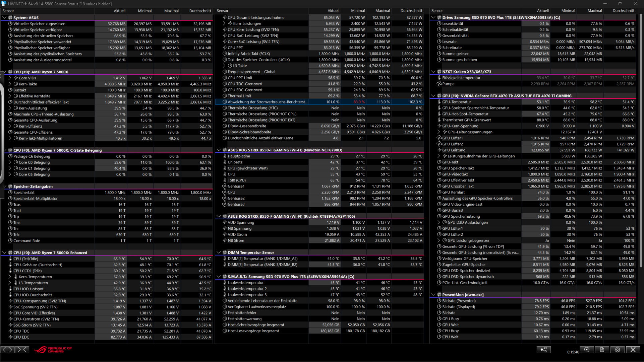This screenshot has width=644, height=362.
Task: Collapse the NZXT Kraken X53/X63/X73 group
Action: coord(433,72)
